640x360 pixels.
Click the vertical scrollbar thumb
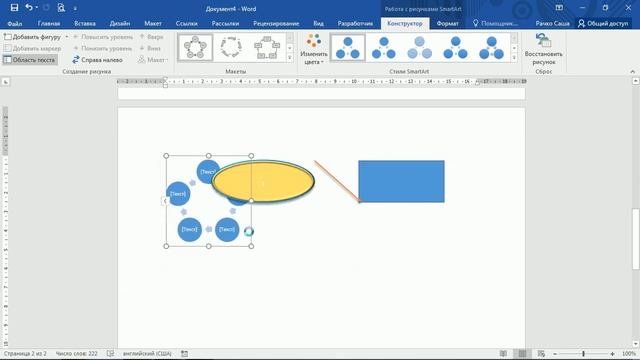(636, 239)
